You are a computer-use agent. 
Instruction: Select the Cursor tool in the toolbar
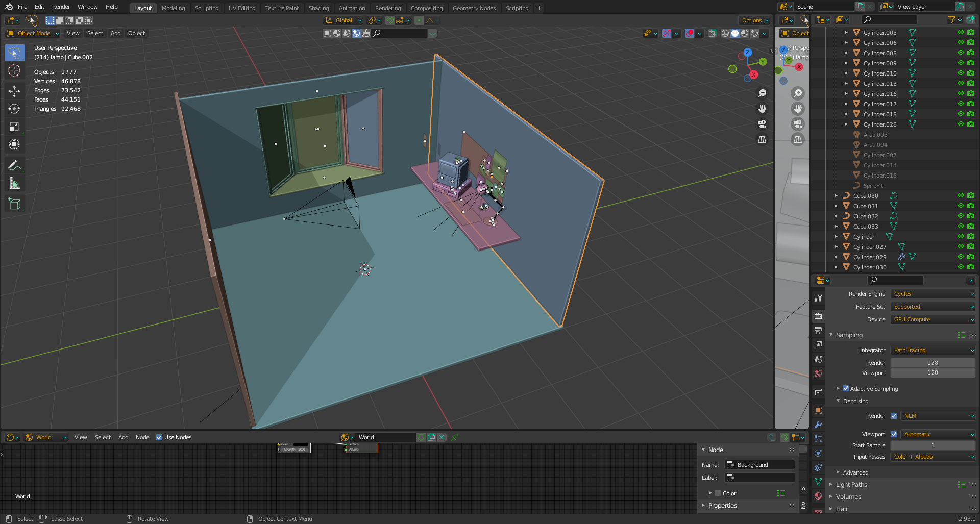coord(14,70)
